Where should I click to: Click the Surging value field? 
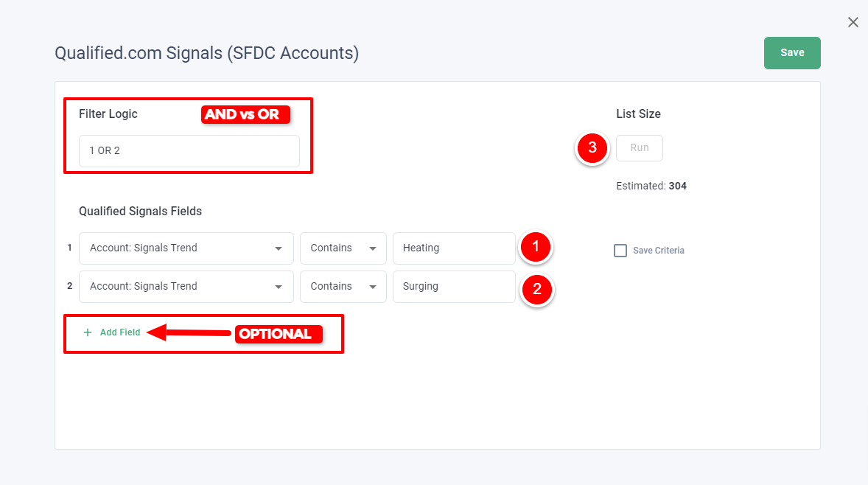pyautogui.click(x=454, y=286)
